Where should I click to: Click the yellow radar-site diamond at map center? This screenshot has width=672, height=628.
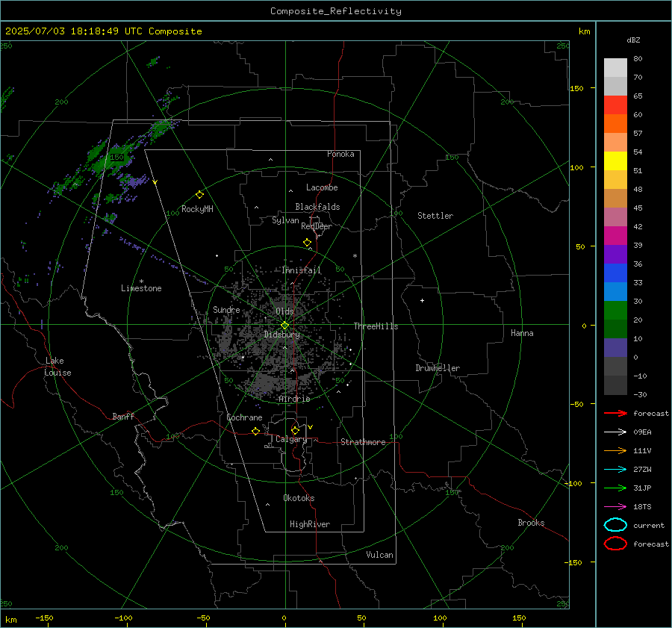[x=285, y=326]
